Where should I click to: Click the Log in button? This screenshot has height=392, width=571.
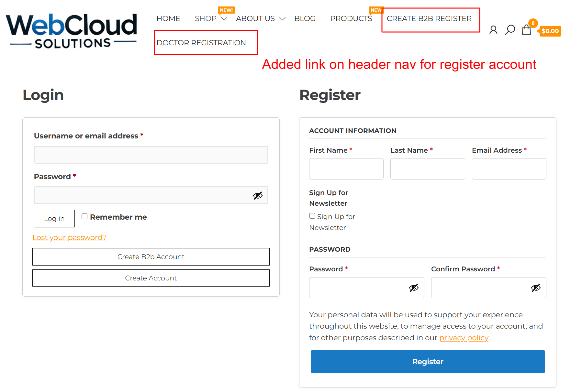54,219
